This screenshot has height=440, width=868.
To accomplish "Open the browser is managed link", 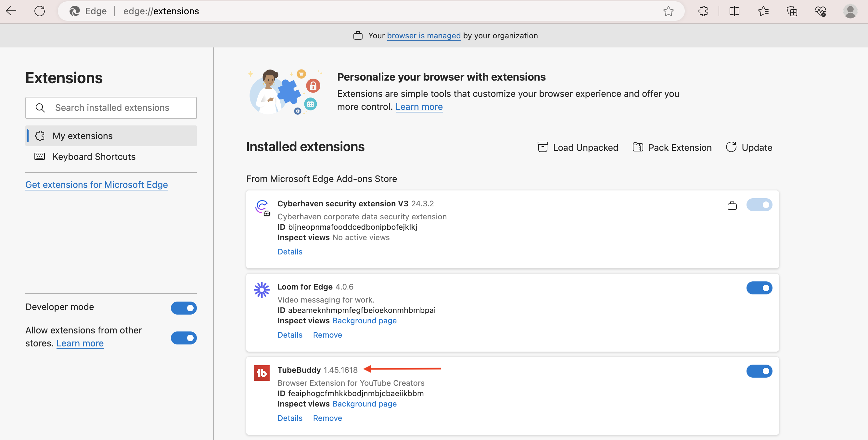I will click(424, 35).
